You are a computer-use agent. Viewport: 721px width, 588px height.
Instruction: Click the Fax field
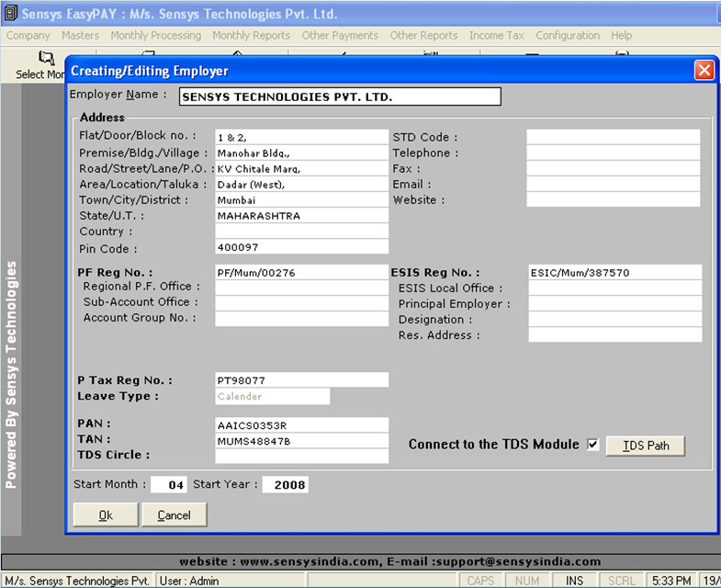pyautogui.click(x=614, y=168)
